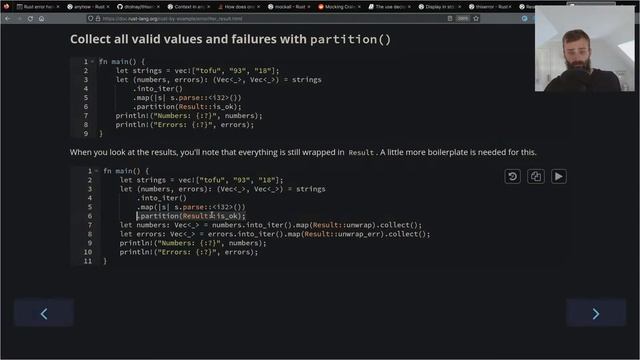Click the webcam video overlay
The image size is (640, 360).
[584, 49]
